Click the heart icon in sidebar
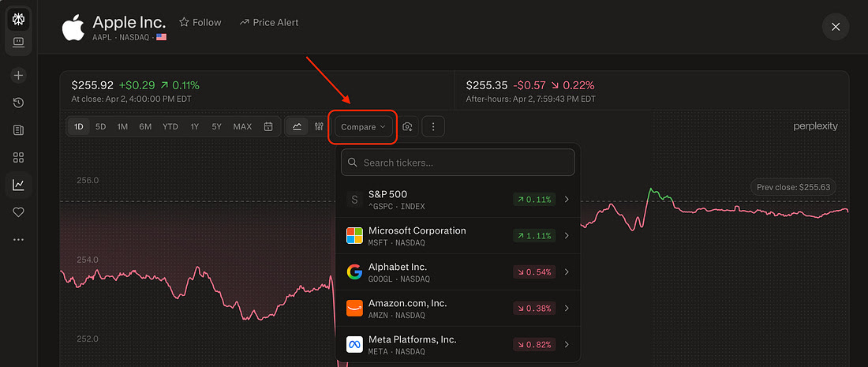This screenshot has height=367, width=868. click(19, 212)
